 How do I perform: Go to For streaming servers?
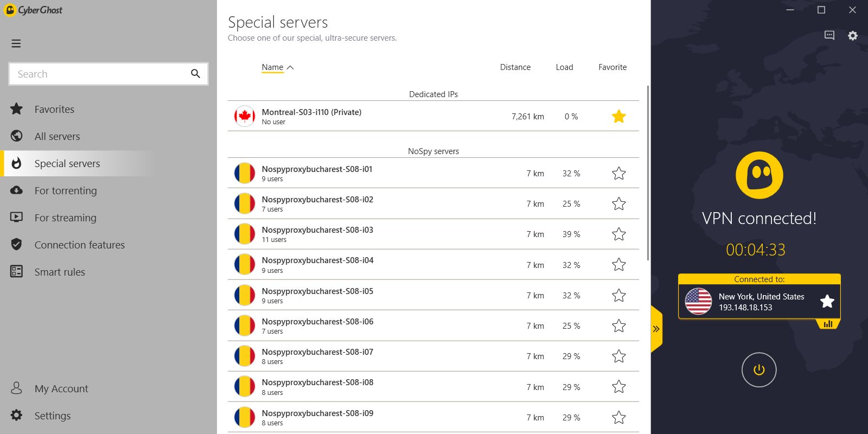click(x=65, y=218)
